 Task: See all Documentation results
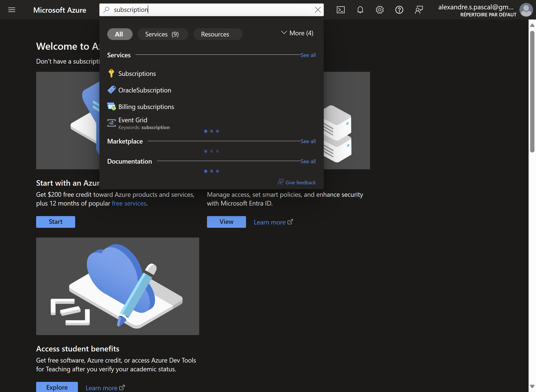coord(308,161)
